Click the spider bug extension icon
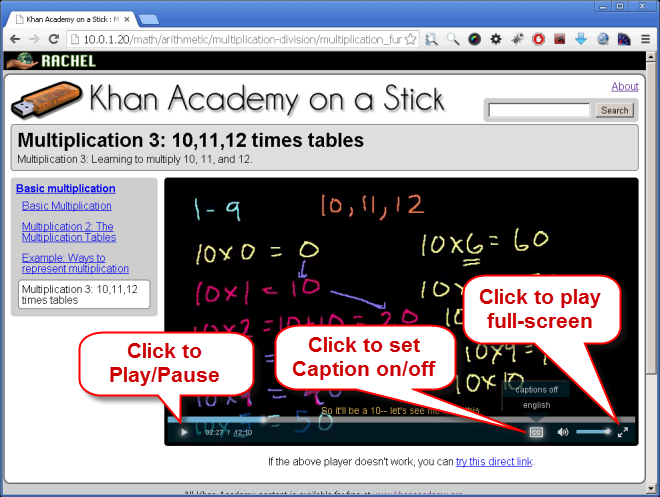 (x=517, y=40)
